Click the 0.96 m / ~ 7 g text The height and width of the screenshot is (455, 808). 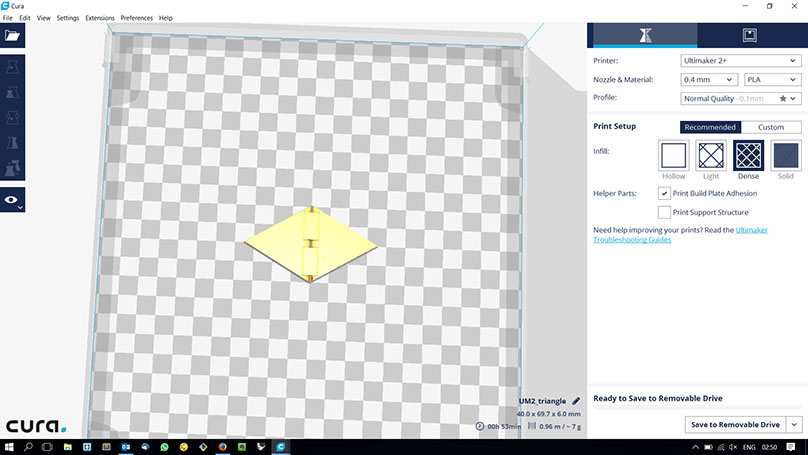tap(560, 427)
